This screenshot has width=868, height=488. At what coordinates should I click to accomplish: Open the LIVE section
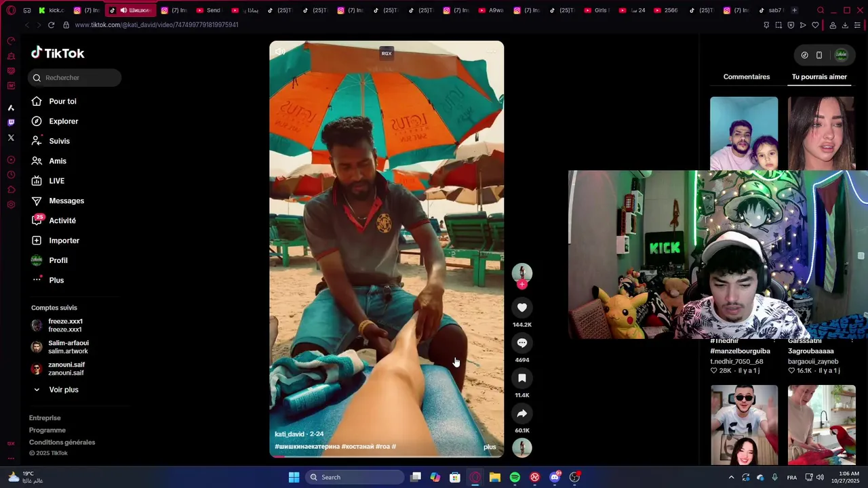coord(56,181)
